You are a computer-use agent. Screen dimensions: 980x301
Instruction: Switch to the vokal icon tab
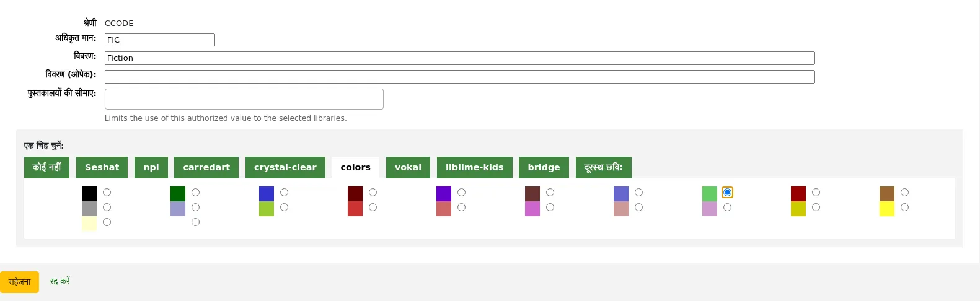408,167
